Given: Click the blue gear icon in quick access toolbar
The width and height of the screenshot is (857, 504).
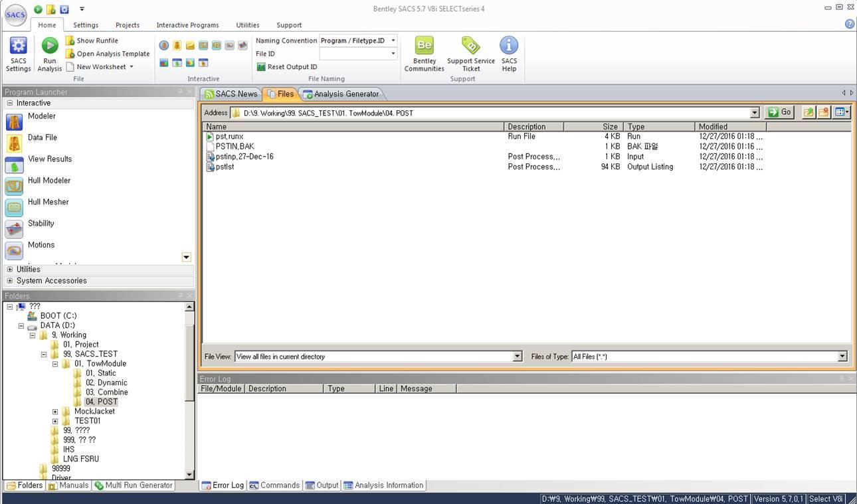Looking at the screenshot, I should [64, 9].
